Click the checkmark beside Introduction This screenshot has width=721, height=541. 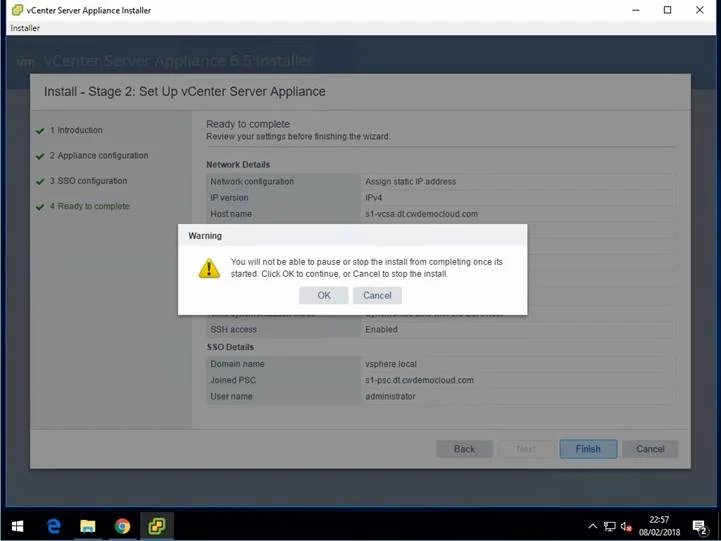point(40,131)
